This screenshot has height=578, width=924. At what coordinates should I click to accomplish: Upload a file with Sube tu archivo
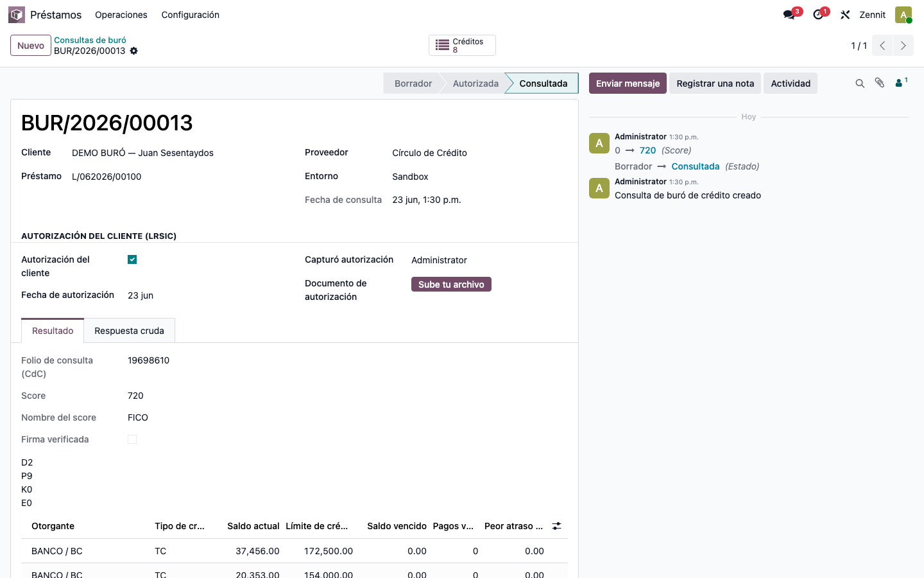tap(451, 285)
